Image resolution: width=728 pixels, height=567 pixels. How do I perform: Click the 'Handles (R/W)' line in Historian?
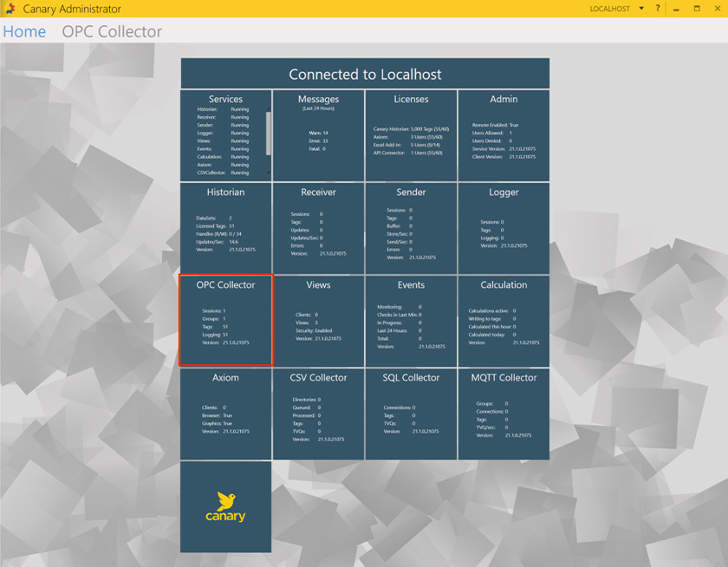click(218, 233)
